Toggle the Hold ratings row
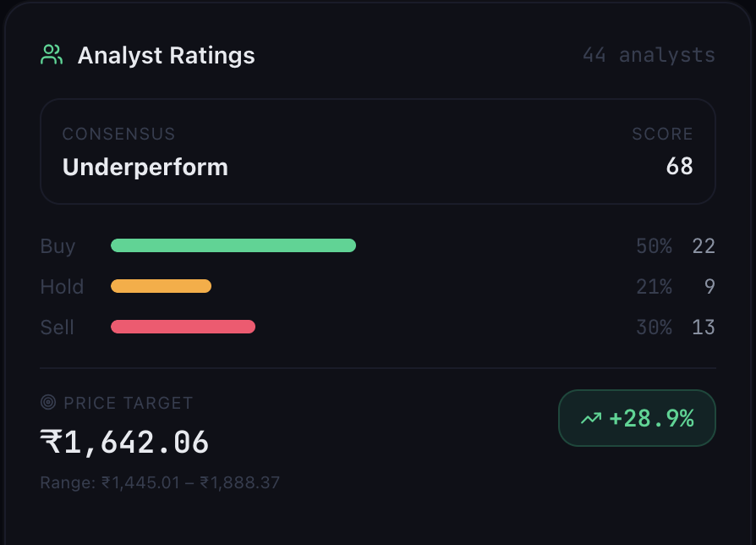This screenshot has height=545, width=756. pyautogui.click(x=378, y=286)
